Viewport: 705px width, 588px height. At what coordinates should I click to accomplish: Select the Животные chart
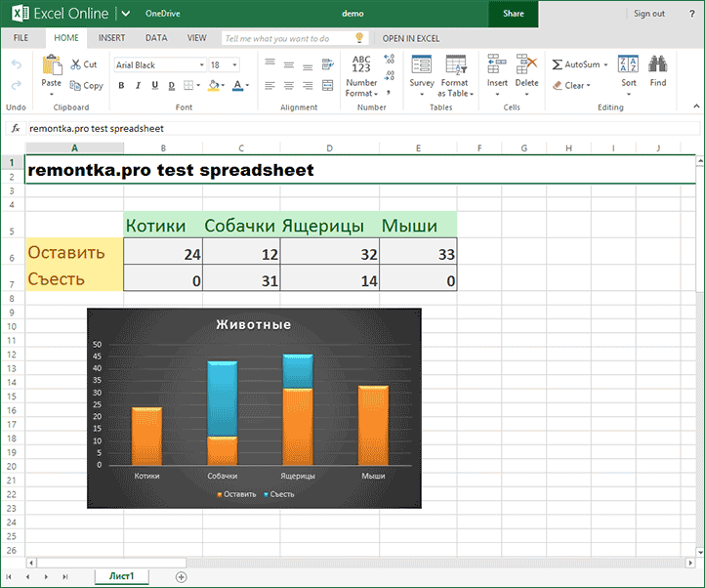[x=254, y=408]
